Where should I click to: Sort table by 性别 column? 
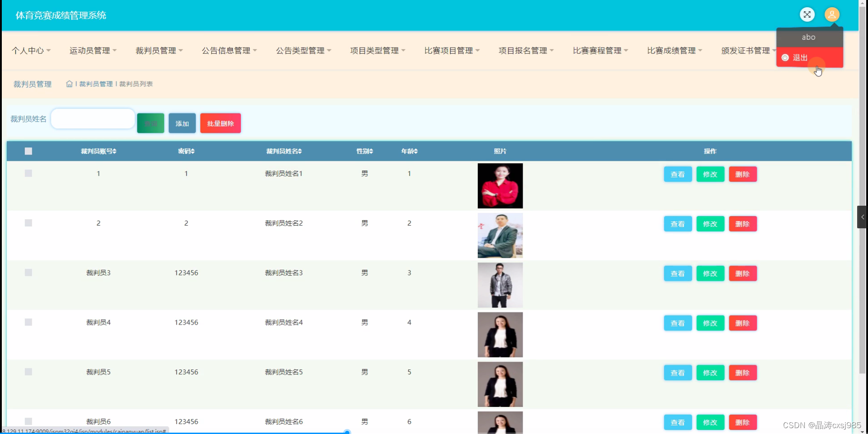click(x=365, y=151)
